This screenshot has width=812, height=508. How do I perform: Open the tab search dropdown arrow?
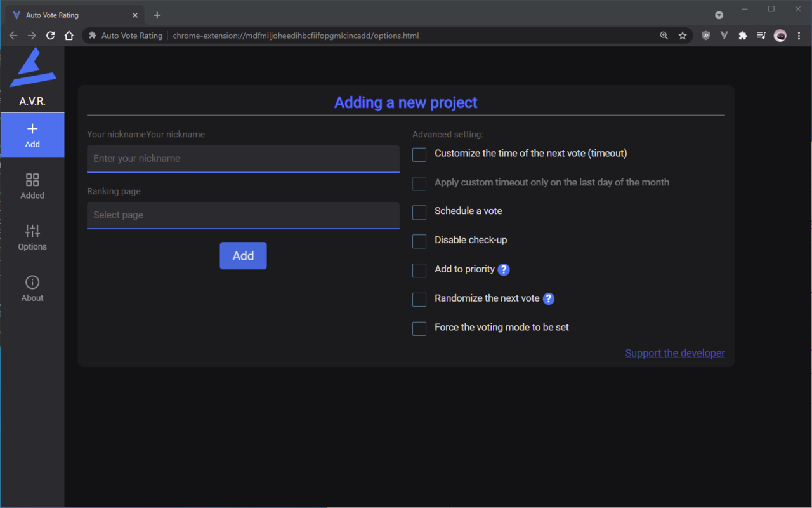[719, 15]
